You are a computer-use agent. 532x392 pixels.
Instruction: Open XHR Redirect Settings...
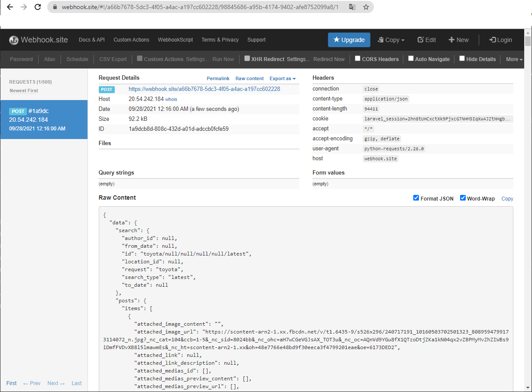point(298,59)
